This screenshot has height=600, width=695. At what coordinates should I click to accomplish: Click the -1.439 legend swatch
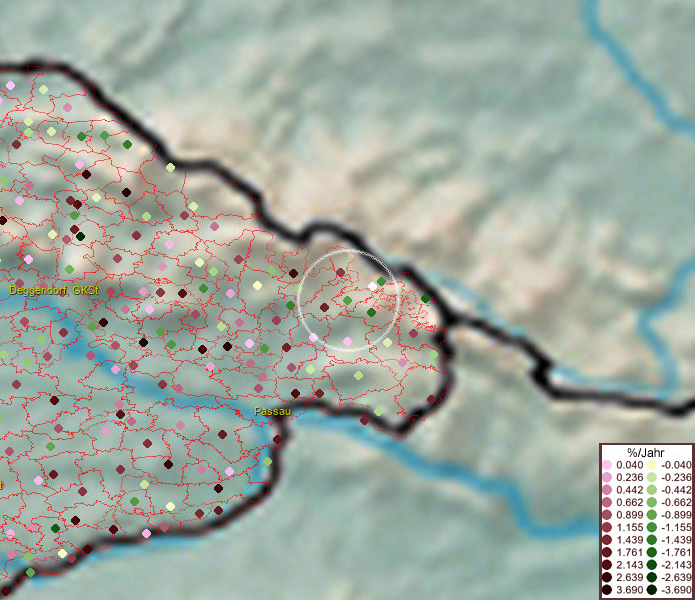point(651,540)
